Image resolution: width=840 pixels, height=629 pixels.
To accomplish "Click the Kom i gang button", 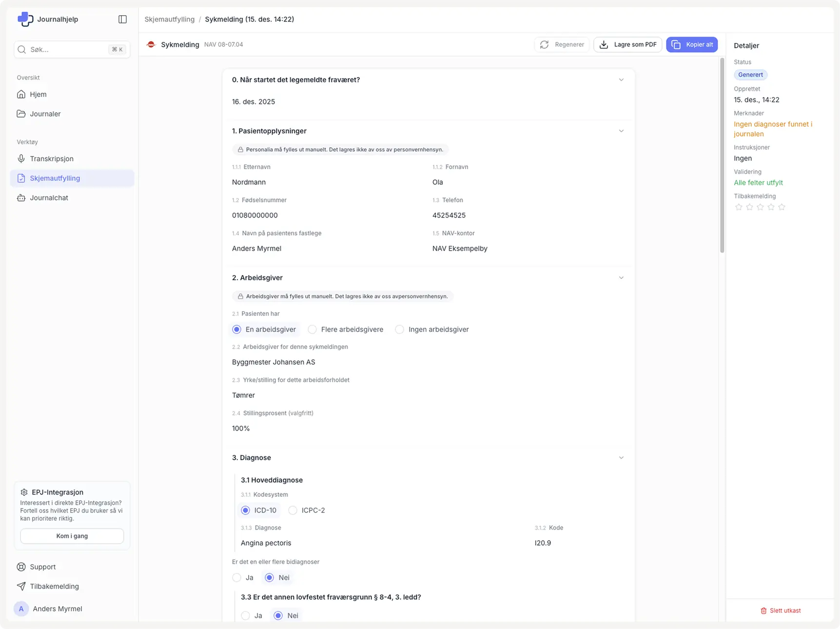I will coord(72,536).
